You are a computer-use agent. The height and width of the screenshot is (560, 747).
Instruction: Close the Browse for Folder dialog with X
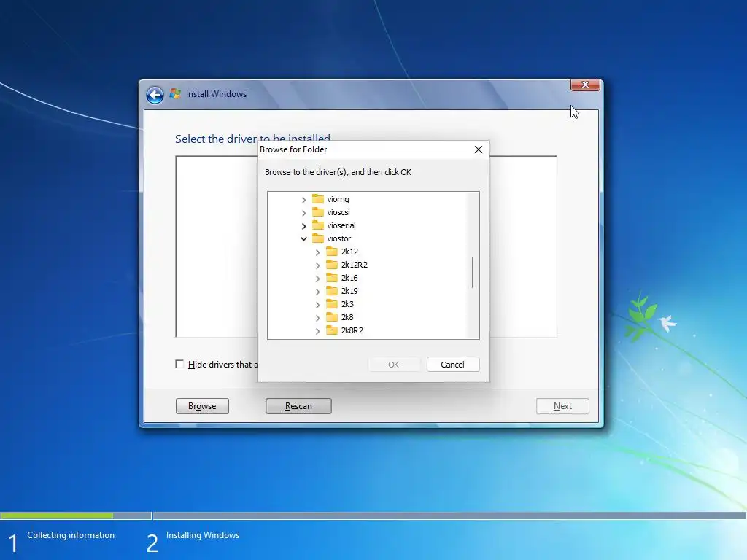pos(479,149)
